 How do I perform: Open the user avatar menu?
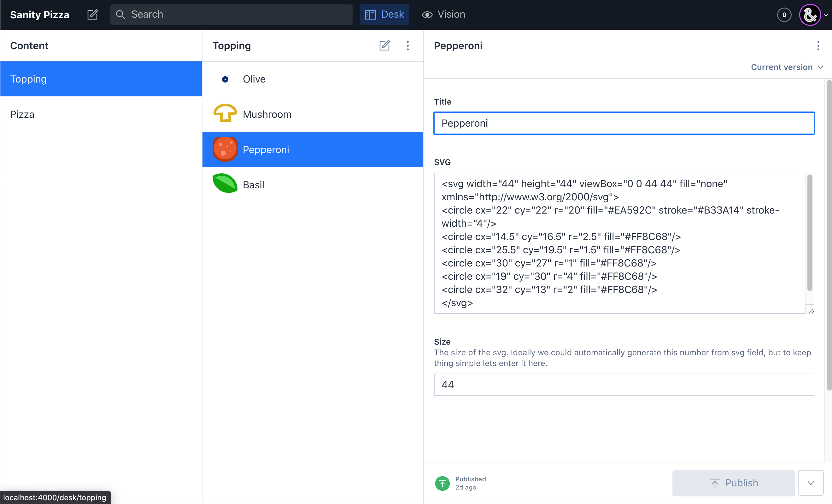coord(810,15)
